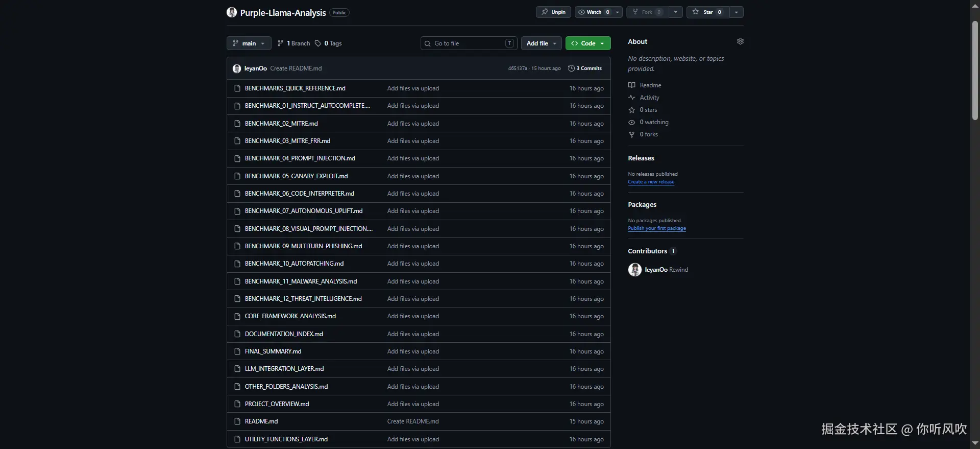Viewport: 980px width, 449px height.
Task: Open the PROJECT_OVERVIEW.md file
Action: coord(277,404)
